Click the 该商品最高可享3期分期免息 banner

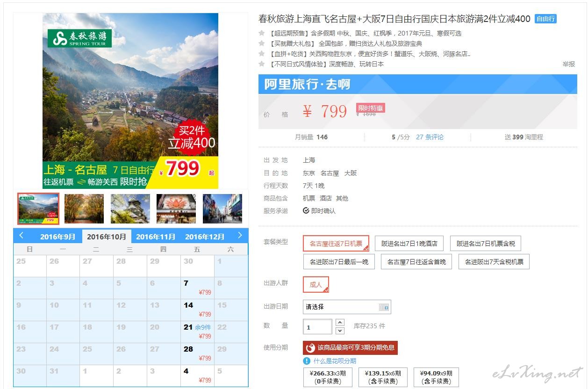coord(351,348)
